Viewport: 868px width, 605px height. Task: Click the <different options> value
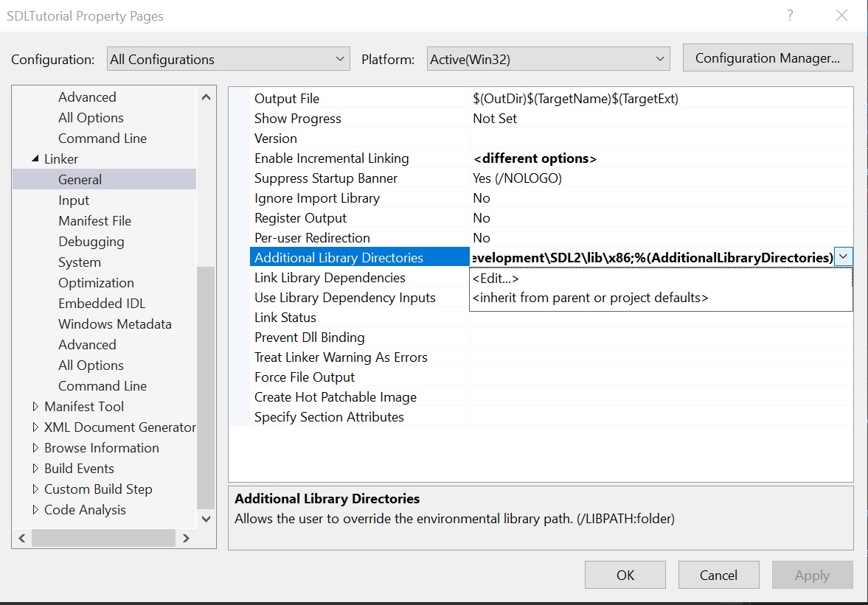pos(535,158)
